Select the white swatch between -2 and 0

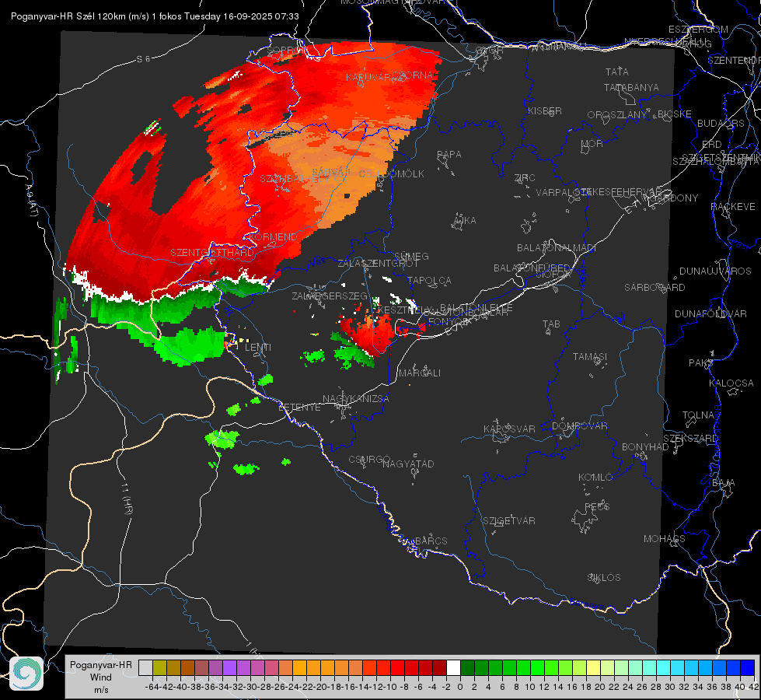tap(453, 667)
